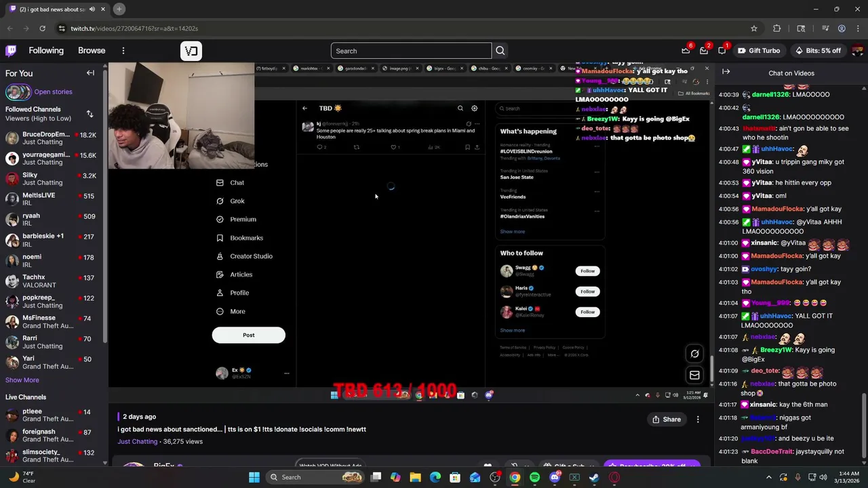Image resolution: width=868 pixels, height=488 pixels.
Task: Open Windows Start menu
Action: tap(254, 477)
